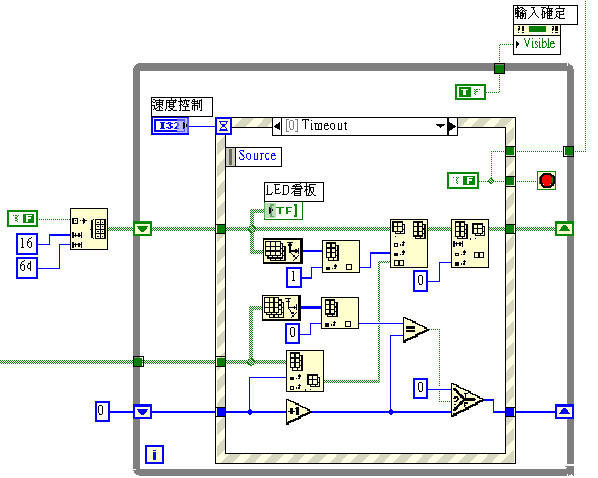598x478 pixels.
Task: Click the right blue shift register
Action: 564,412
